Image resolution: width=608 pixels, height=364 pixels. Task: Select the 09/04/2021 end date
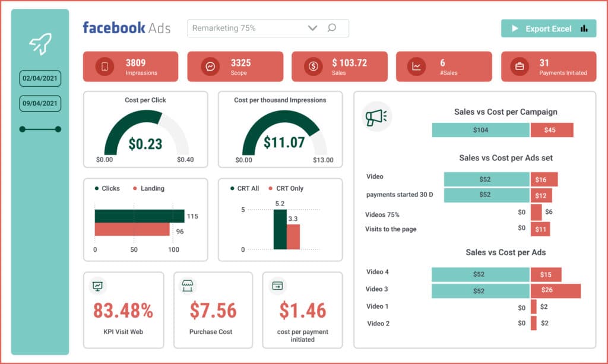point(40,103)
